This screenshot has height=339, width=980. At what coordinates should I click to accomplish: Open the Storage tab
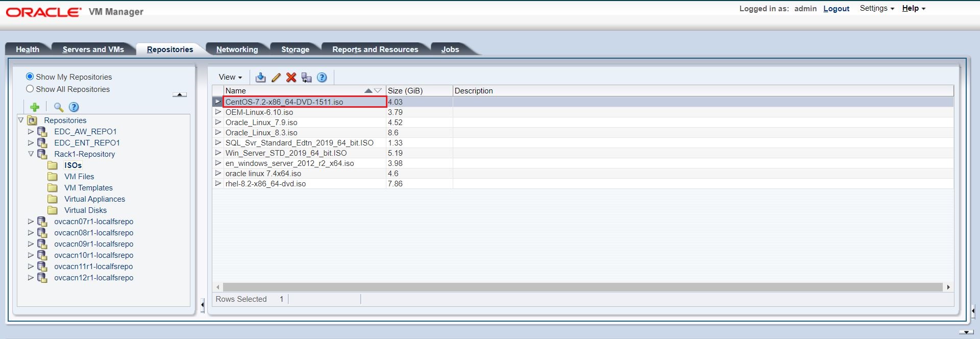click(296, 49)
